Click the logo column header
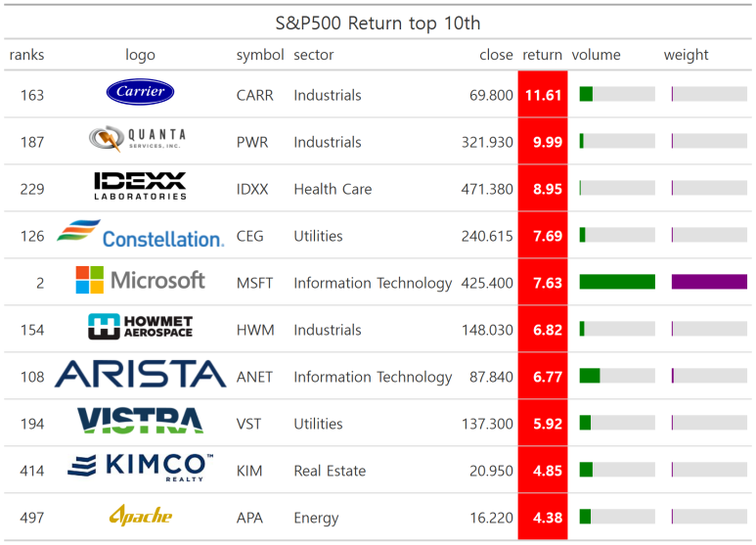Screen dimensions: 756x545 tap(140, 55)
